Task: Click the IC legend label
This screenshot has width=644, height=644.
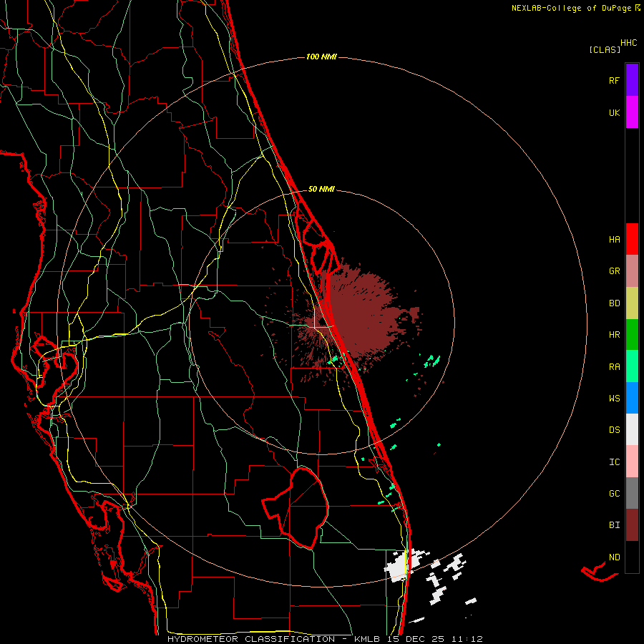Action: coord(614,462)
